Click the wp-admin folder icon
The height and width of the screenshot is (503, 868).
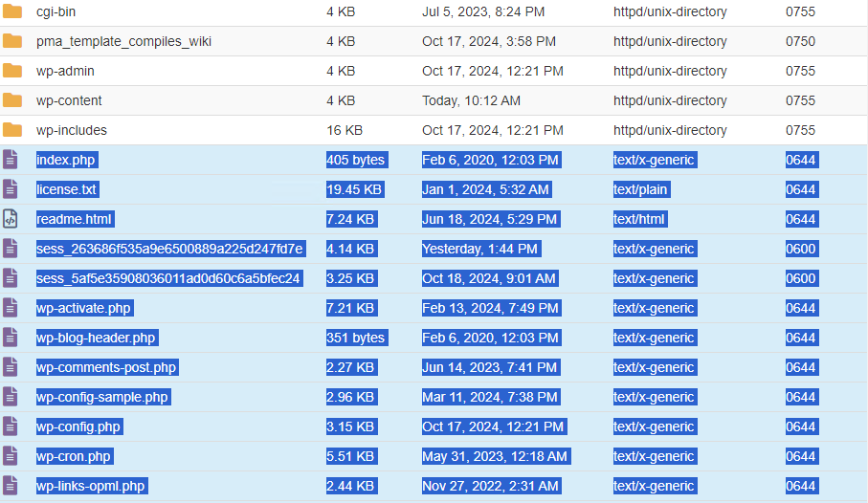[x=12, y=71]
